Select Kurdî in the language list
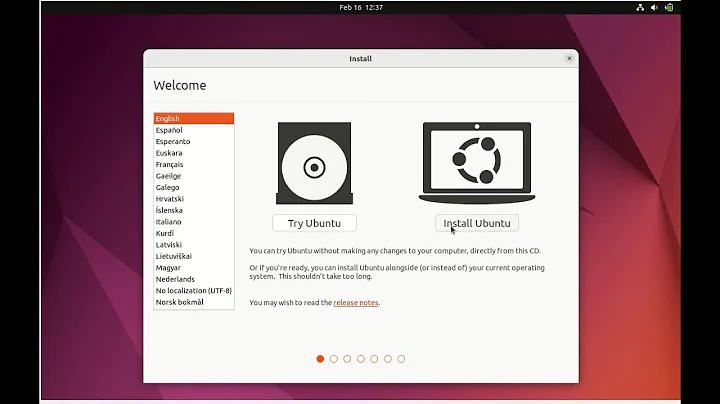 (194, 233)
